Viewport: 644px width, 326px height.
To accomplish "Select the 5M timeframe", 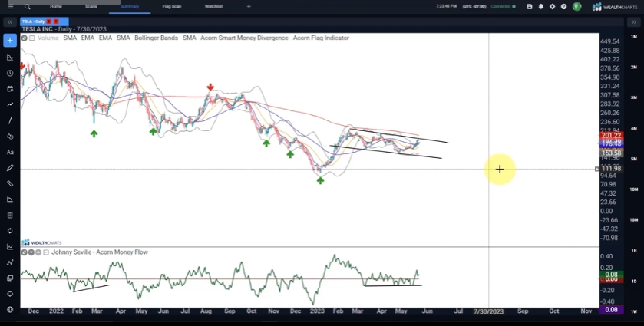I will [634, 159].
